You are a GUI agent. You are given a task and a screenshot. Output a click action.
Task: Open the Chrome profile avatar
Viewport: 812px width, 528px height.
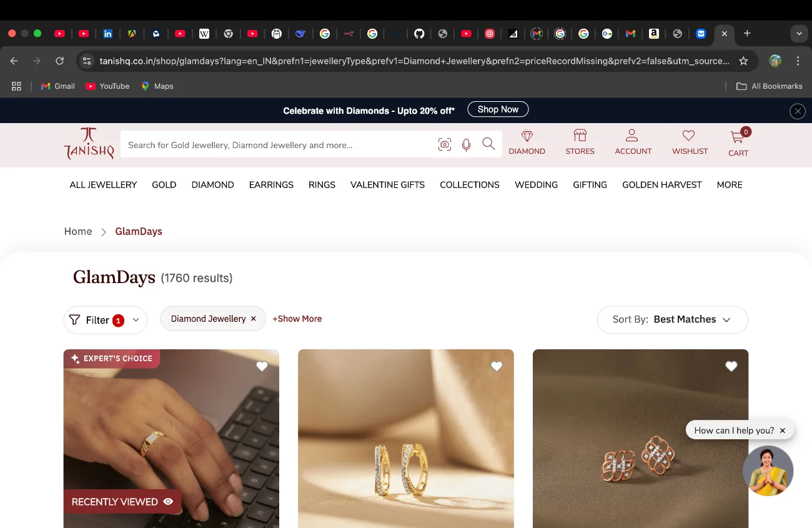click(x=775, y=61)
